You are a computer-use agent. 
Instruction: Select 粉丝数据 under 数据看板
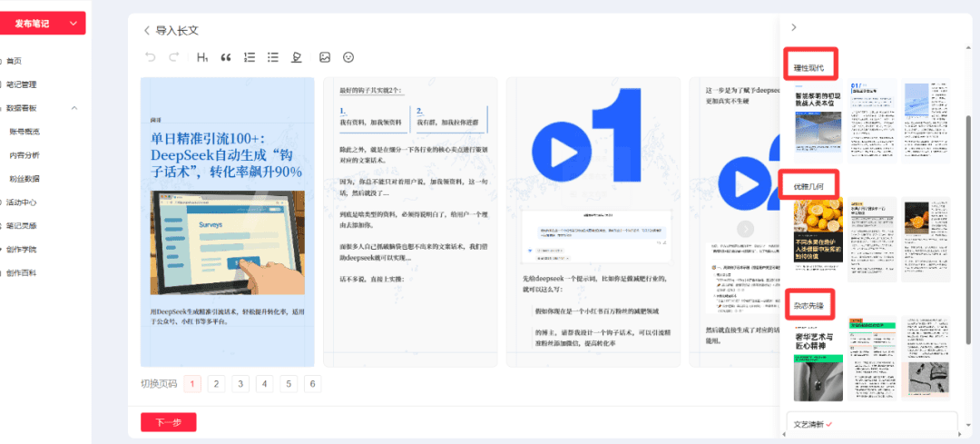24,178
